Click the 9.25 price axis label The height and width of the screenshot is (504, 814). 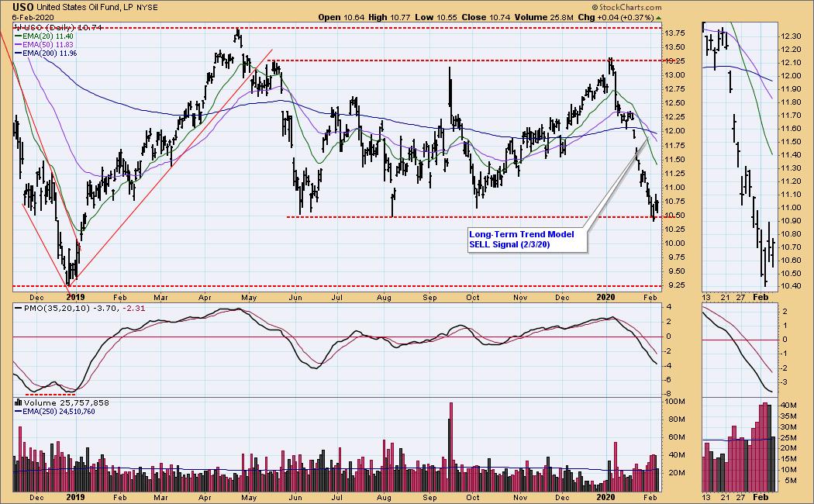tap(675, 285)
